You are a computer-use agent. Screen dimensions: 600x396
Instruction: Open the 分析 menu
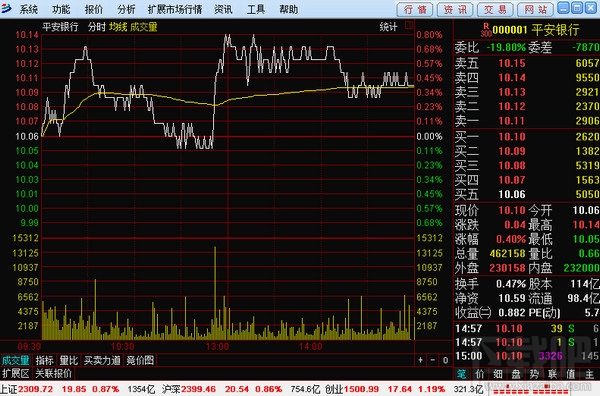126,9
